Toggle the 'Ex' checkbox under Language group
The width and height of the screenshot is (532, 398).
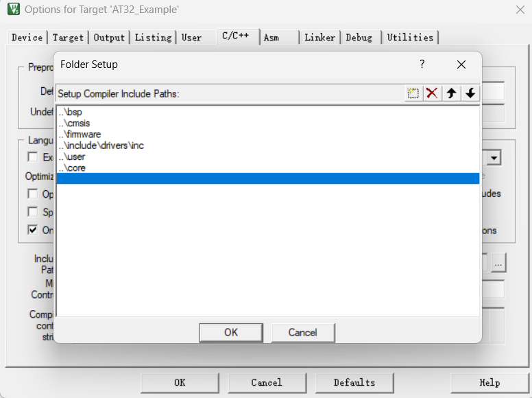point(33,157)
